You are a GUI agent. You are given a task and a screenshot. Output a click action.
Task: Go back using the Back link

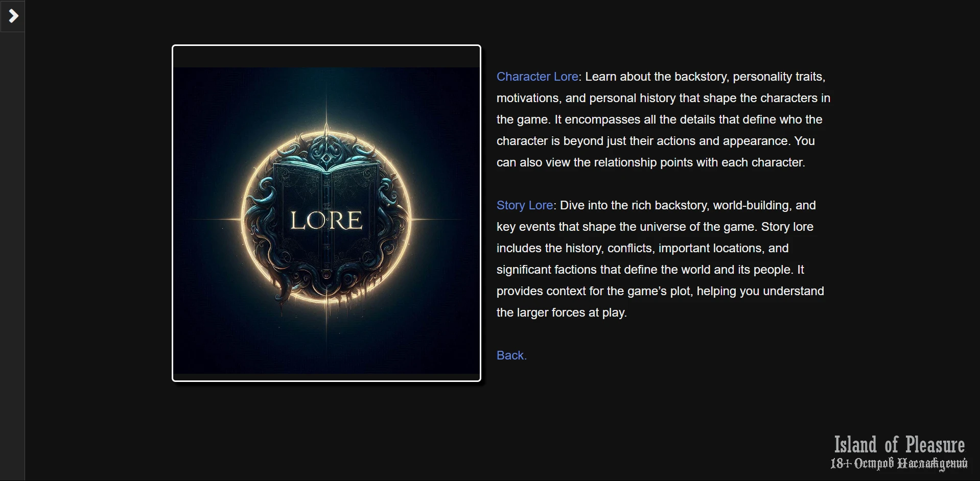[511, 355]
